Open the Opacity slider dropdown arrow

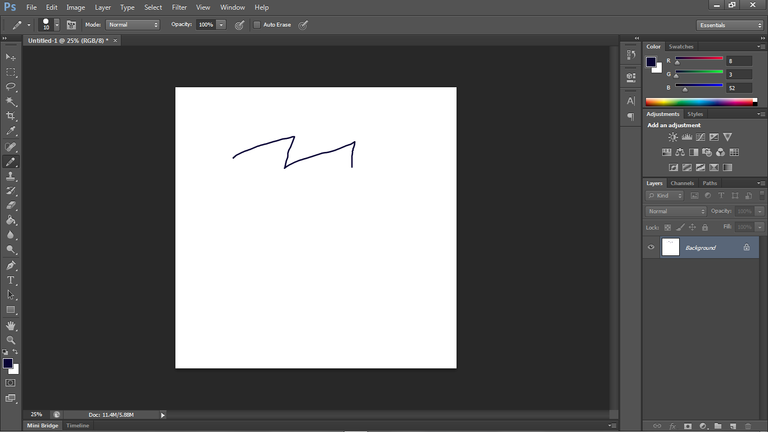click(221, 25)
